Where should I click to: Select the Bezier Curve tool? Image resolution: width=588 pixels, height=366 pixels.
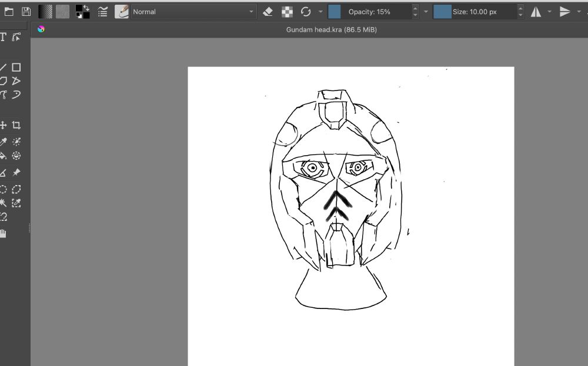coord(3,95)
